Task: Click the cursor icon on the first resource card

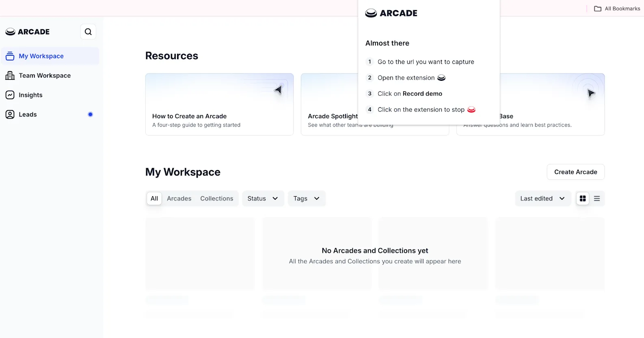Action: pos(278,90)
